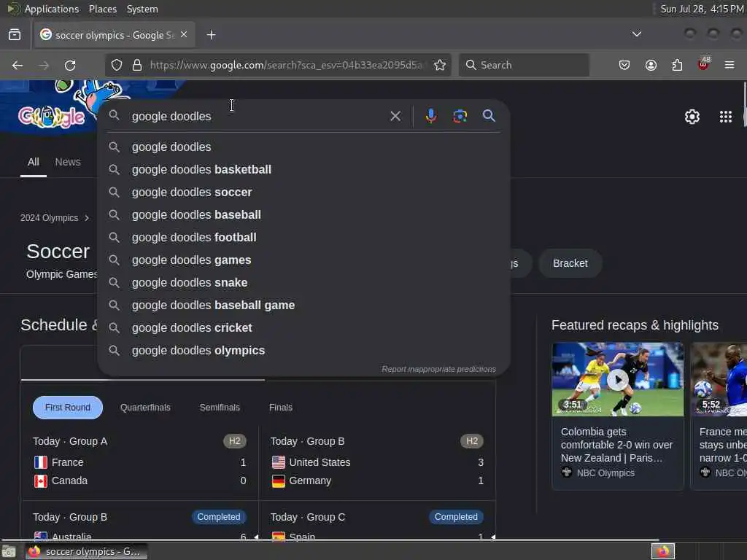This screenshot has width=747, height=560.
Task: Close the soccer olympics tab
Action: 184,35
